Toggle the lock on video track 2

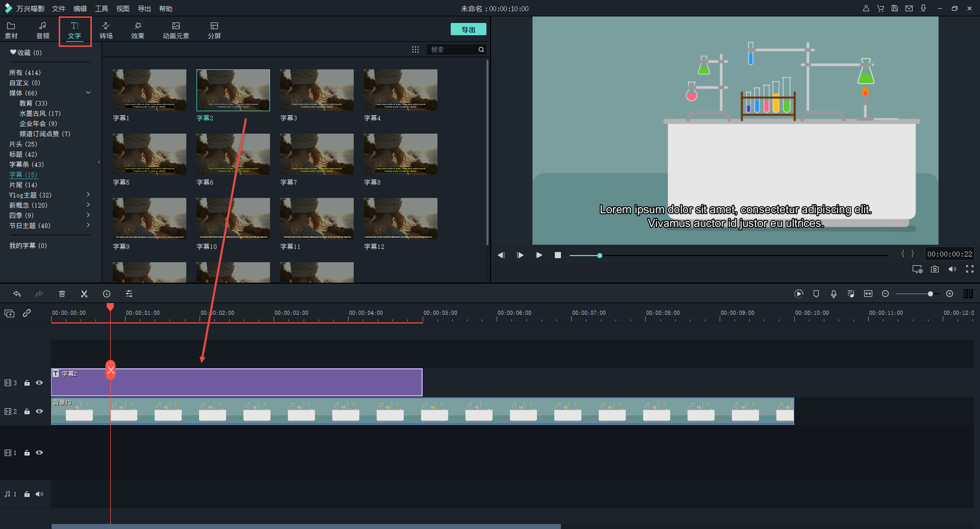point(27,412)
